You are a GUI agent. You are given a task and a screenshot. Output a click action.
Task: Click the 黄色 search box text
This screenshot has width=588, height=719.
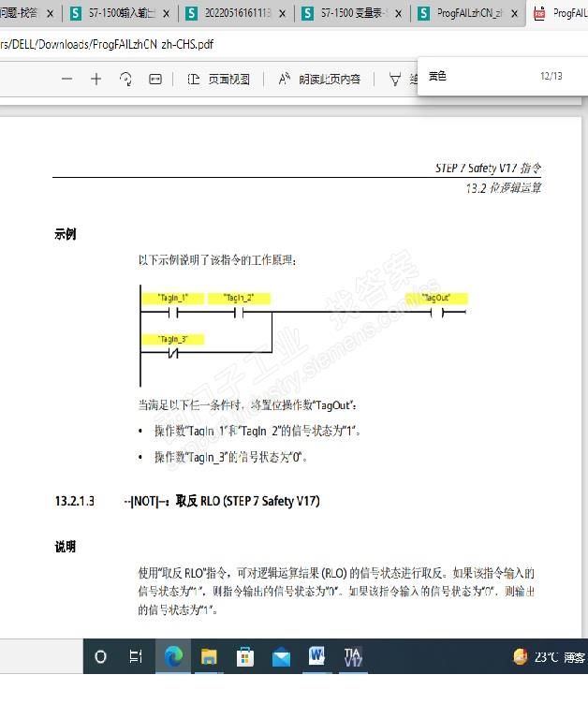[437, 76]
